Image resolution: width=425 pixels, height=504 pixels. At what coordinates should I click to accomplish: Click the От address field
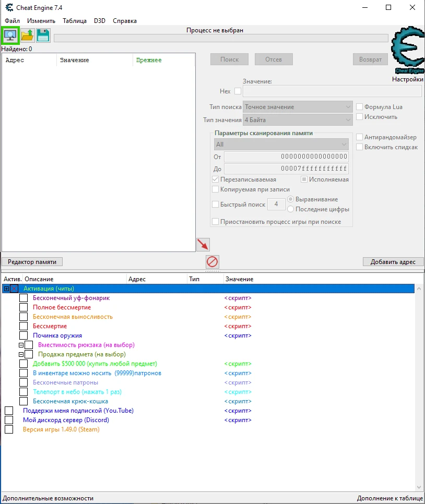pyautogui.click(x=286, y=157)
